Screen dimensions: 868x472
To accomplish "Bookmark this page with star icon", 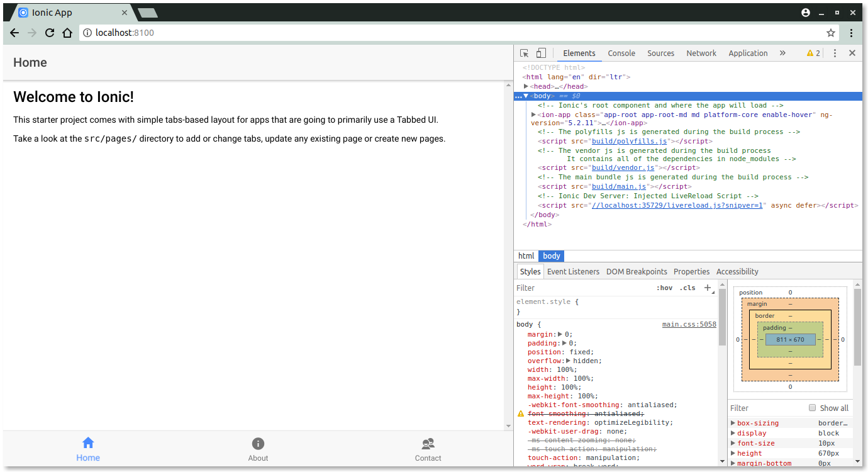I will [x=831, y=33].
